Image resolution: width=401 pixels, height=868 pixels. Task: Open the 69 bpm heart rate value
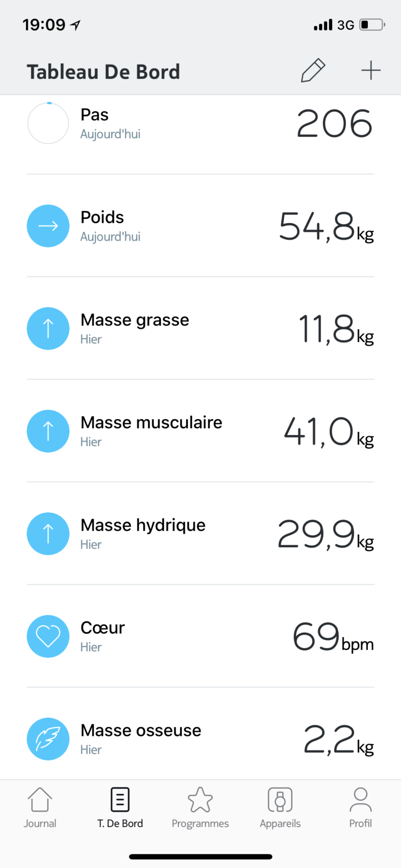click(333, 637)
